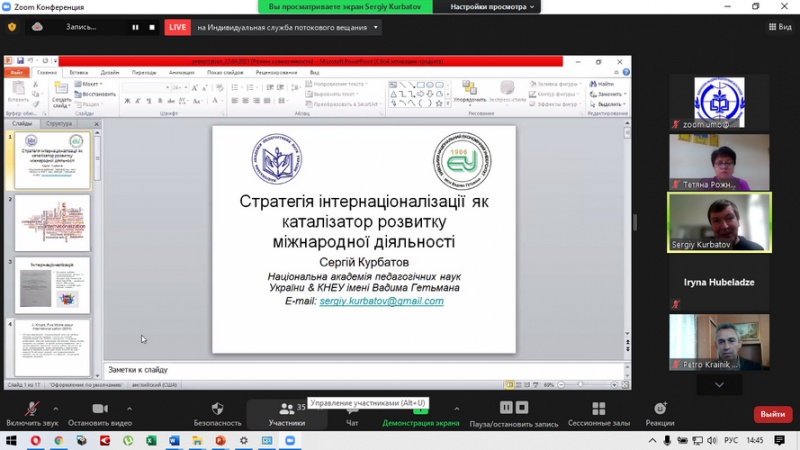
Task: Select slide 2 thumbnail with word cloud
Action: click(52, 222)
